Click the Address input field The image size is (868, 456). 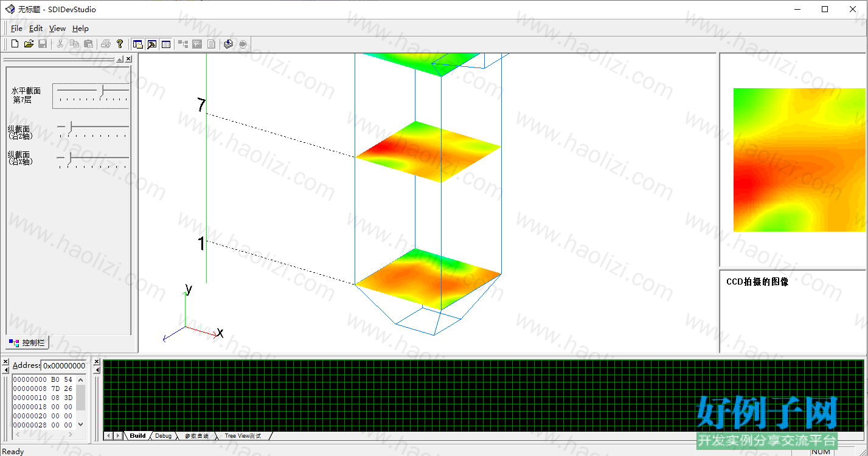click(64, 365)
